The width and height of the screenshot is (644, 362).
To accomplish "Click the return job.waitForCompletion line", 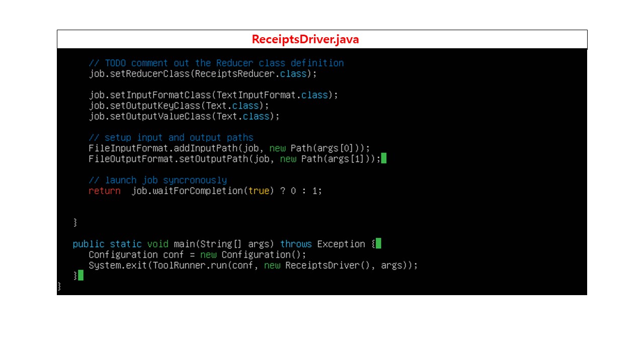I will coord(205,191).
